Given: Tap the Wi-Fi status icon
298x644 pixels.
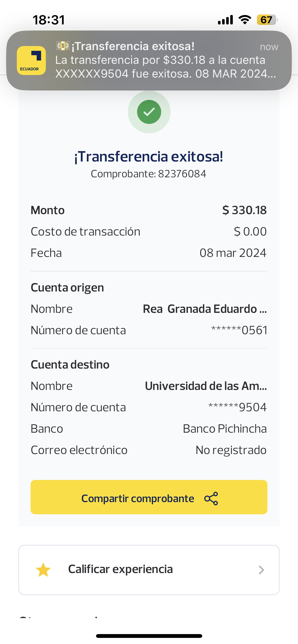Looking at the screenshot, I should (x=245, y=20).
